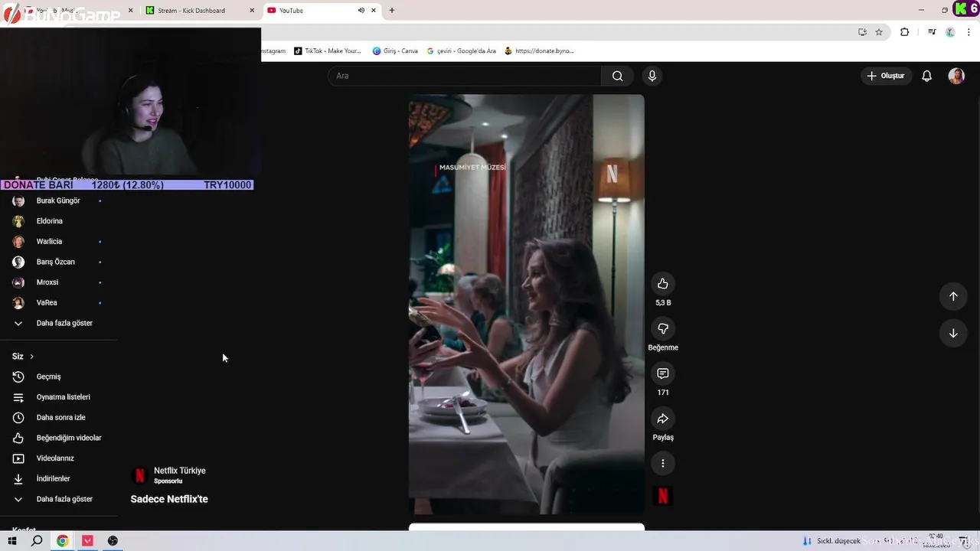Search with magnifier button in YouTube
Viewport: 980px width, 551px height.
coord(617,76)
